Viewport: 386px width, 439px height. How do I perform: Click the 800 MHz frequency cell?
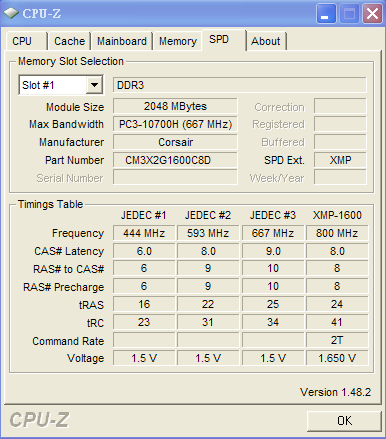pos(337,233)
